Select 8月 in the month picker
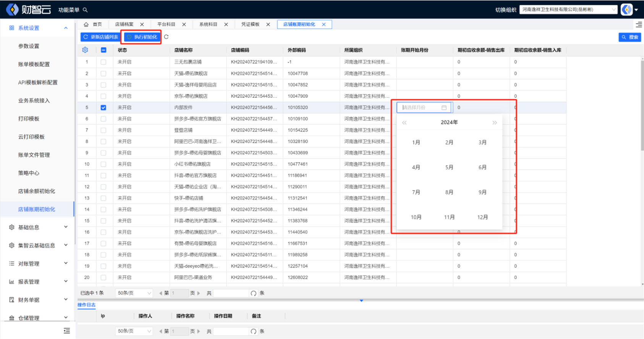This screenshot has height=339, width=644. [449, 192]
